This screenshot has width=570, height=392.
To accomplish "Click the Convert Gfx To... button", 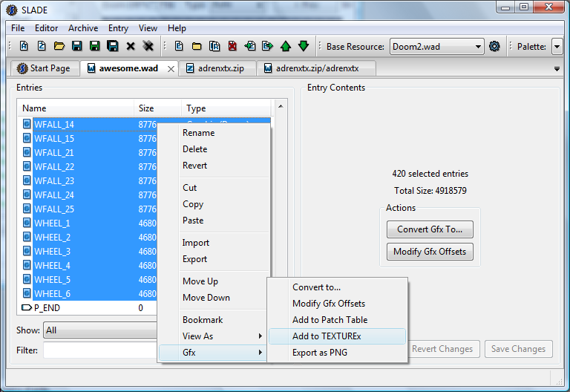I will click(430, 229).
